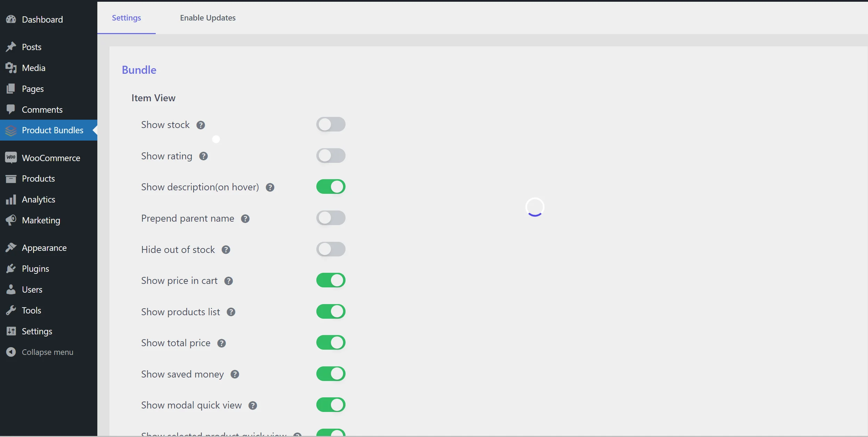Click the Dashboard navigation icon
Screen dimensions: 868x437
click(x=11, y=19)
